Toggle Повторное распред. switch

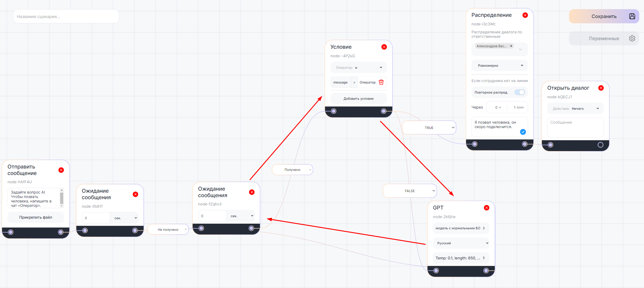coord(519,92)
